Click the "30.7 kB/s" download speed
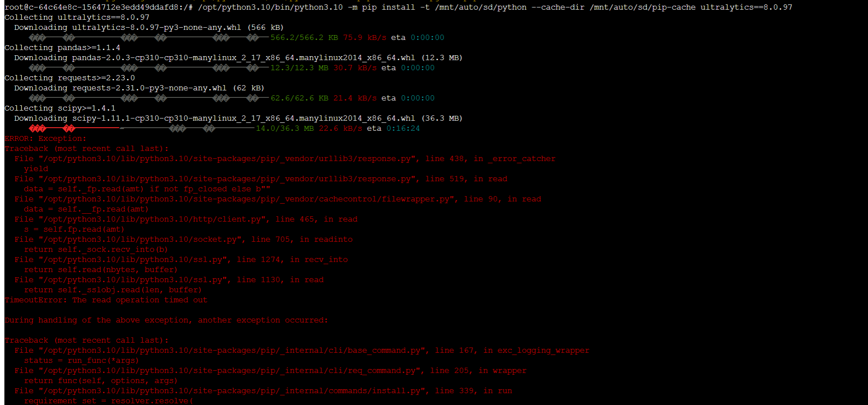Screen dimensions: 868x405 (x=355, y=68)
